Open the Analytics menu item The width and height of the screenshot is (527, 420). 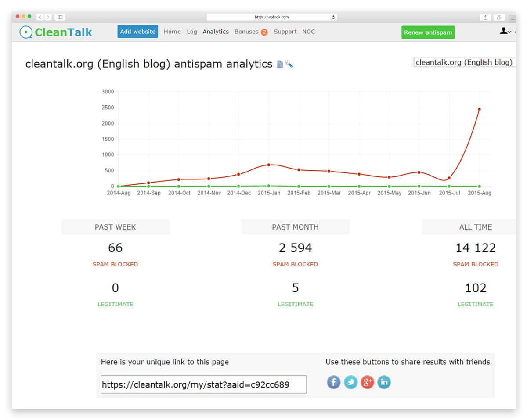[216, 32]
